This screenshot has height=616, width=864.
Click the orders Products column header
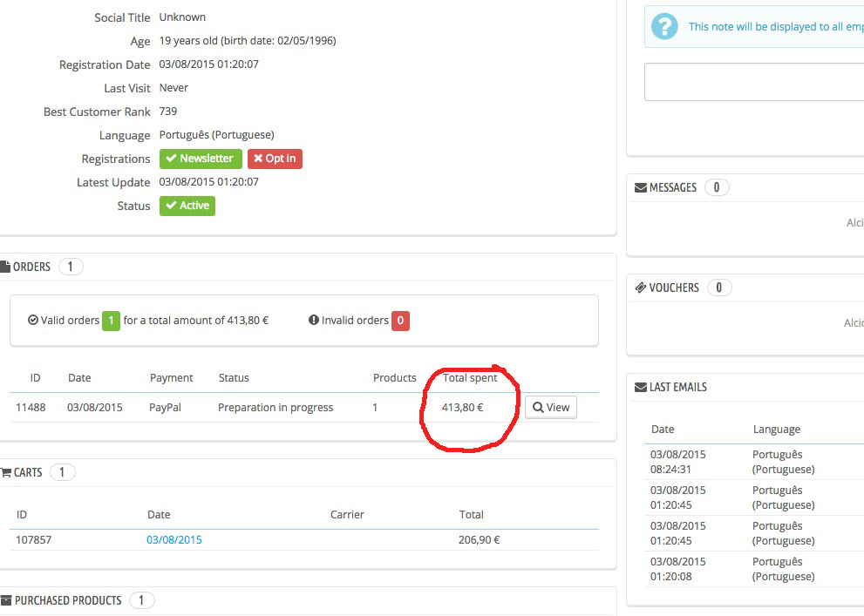pyautogui.click(x=395, y=377)
